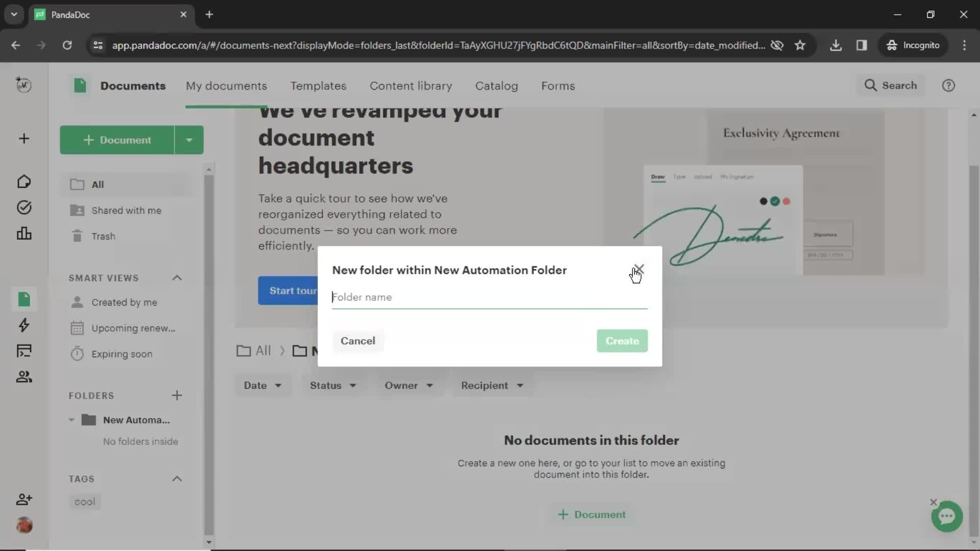Image resolution: width=980 pixels, height=551 pixels.
Task: Switch to the Templates tab
Action: (318, 85)
